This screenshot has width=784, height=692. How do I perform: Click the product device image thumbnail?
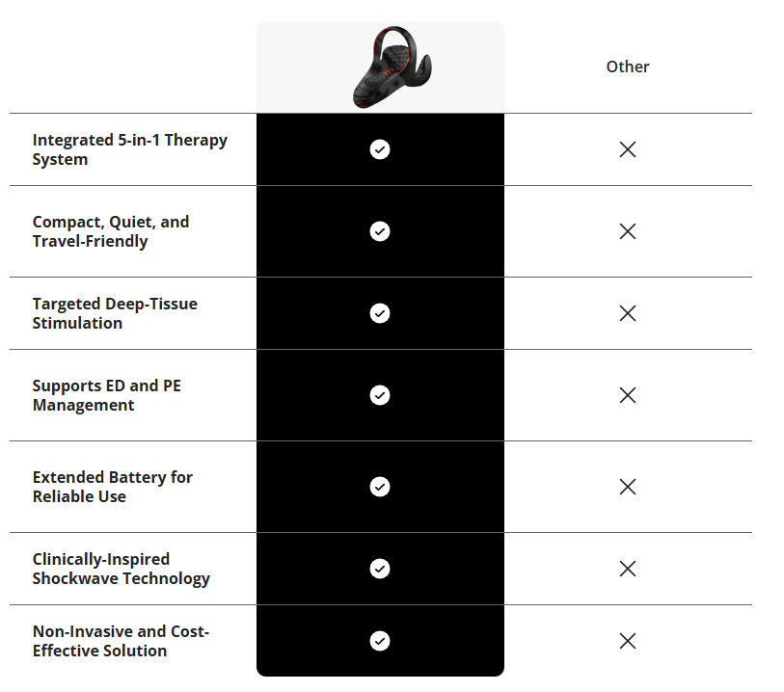390,67
